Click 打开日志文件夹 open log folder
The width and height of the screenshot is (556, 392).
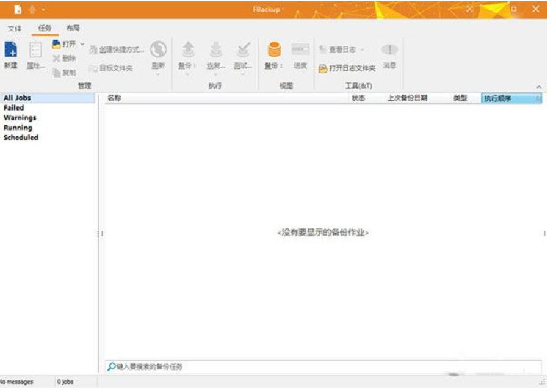pyautogui.click(x=347, y=68)
